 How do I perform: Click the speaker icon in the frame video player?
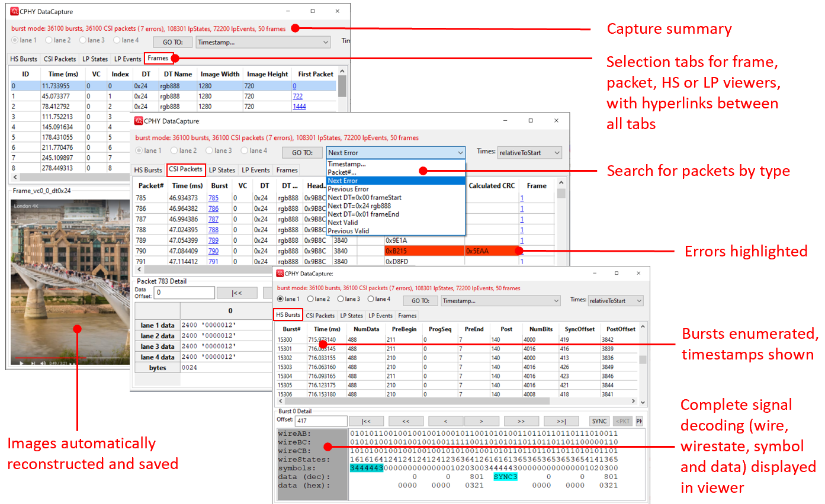pos(43,363)
